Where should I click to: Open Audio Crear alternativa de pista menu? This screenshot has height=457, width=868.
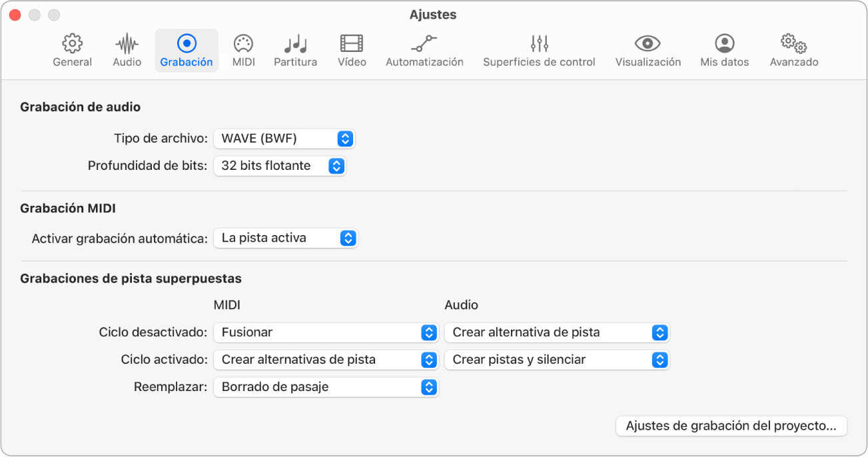click(556, 332)
